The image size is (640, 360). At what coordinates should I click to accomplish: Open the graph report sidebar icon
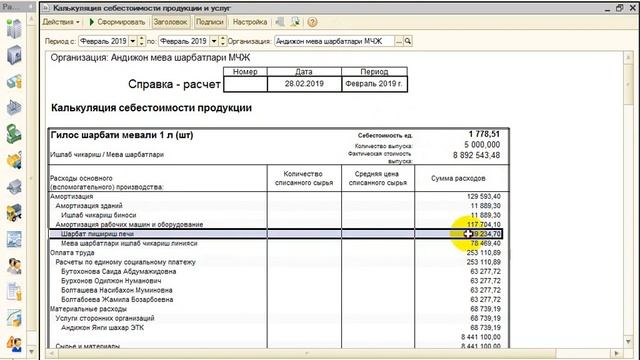click(14, 318)
